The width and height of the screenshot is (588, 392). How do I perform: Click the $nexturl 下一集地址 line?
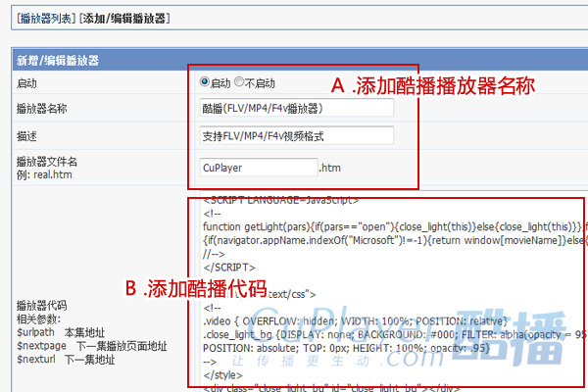tap(66, 360)
